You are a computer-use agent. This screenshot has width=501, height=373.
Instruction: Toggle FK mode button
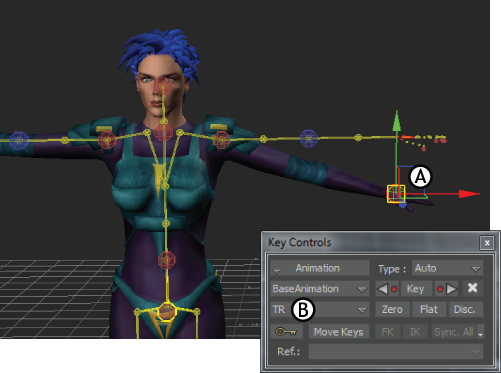pos(387,332)
